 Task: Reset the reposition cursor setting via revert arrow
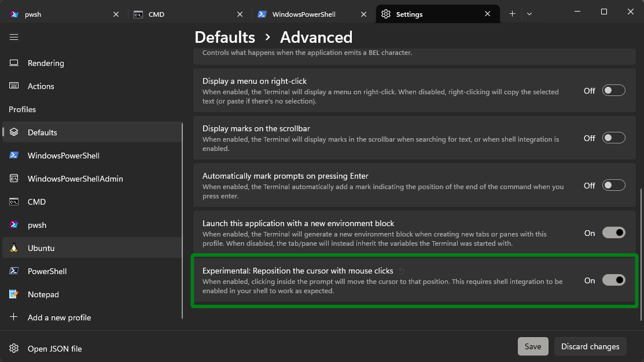coord(402,271)
